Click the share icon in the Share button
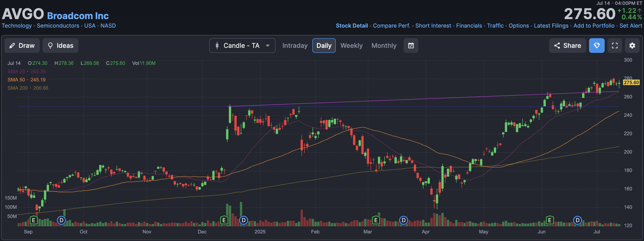Viewport: 644px width, 241px height. 557,46
